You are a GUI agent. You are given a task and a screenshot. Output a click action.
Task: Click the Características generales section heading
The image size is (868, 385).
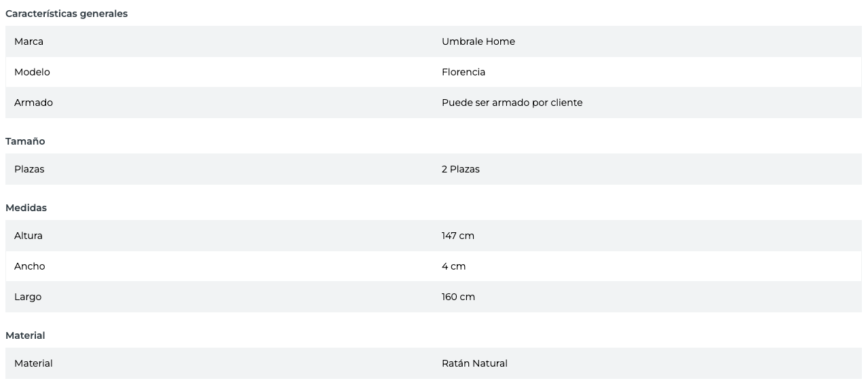67,14
